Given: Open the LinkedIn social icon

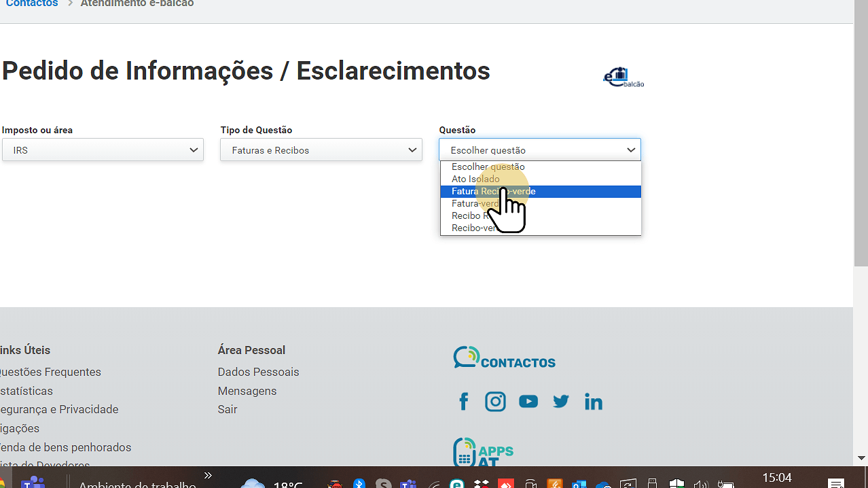Looking at the screenshot, I should (x=593, y=402).
